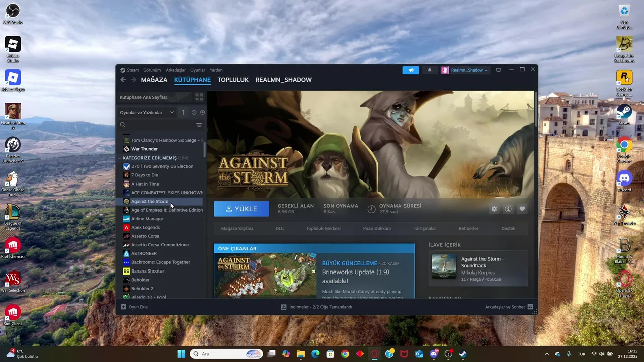Open the Steam announcements megaphone button
This screenshot has width=644, height=362.
pos(411,70)
